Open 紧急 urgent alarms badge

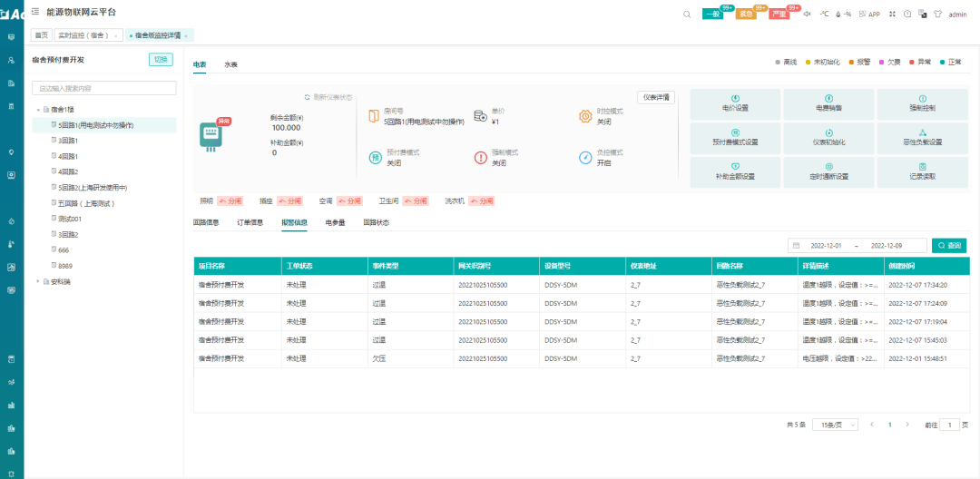tap(746, 14)
